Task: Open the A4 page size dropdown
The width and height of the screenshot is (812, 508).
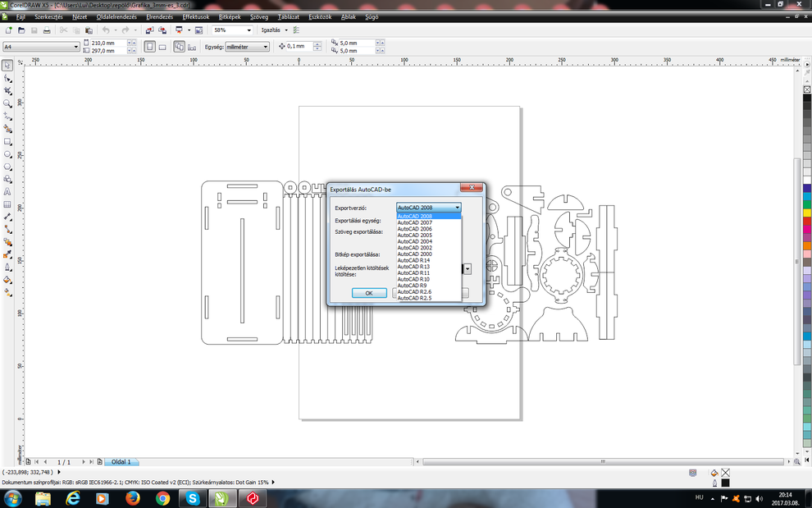Action: tap(76, 47)
